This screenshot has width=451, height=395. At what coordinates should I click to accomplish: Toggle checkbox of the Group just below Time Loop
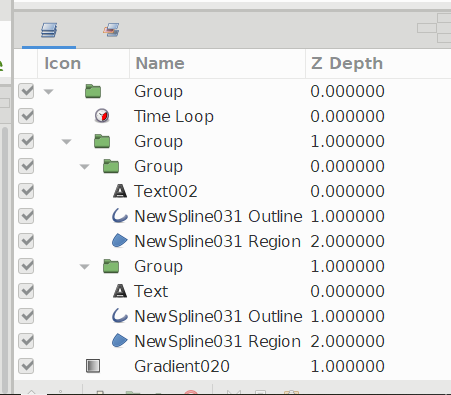(26, 141)
